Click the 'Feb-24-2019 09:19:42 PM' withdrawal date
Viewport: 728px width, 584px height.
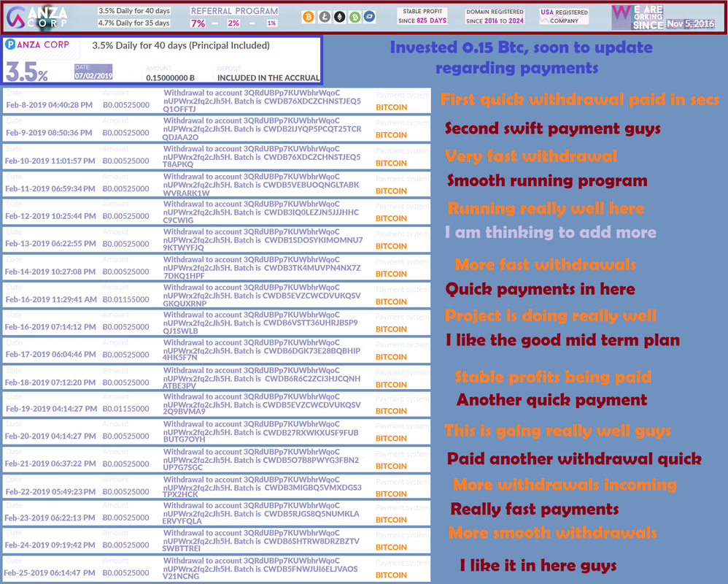50,545
